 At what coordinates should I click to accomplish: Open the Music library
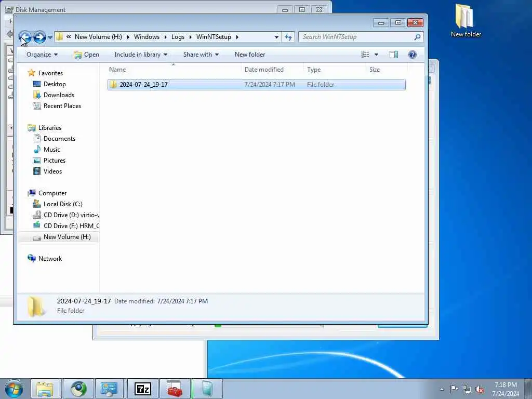coord(51,149)
